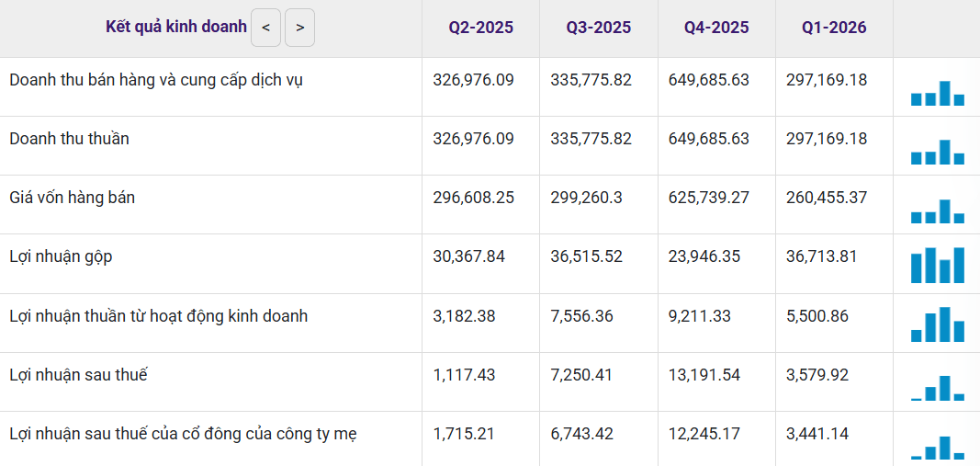This screenshot has height=466, width=980.
Task: Select the Q3-2025 column header
Action: point(599,28)
